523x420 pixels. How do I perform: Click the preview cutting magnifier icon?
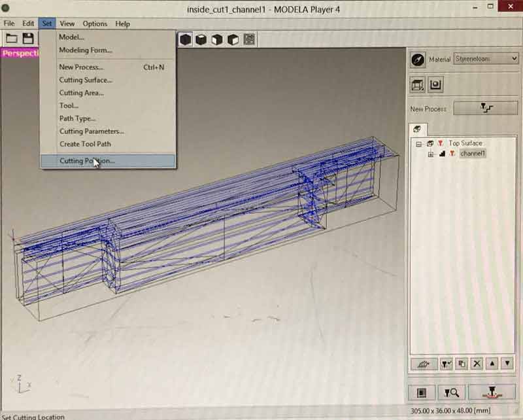pos(452,393)
